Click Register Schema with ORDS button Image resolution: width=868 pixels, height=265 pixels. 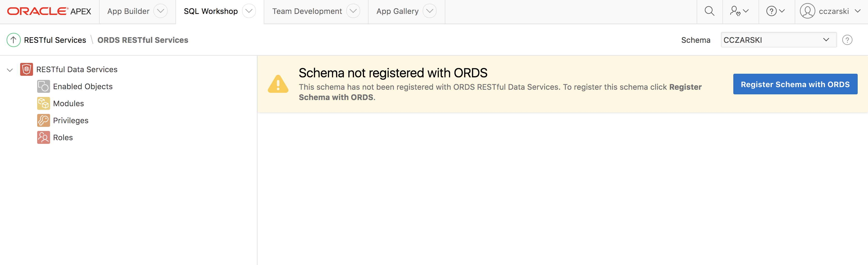(x=795, y=84)
